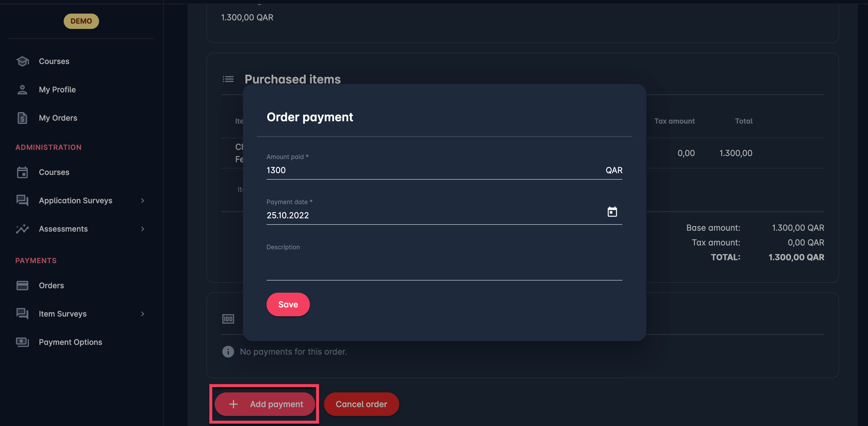Click the Orders credit card icon
The image size is (868, 426).
(x=22, y=286)
